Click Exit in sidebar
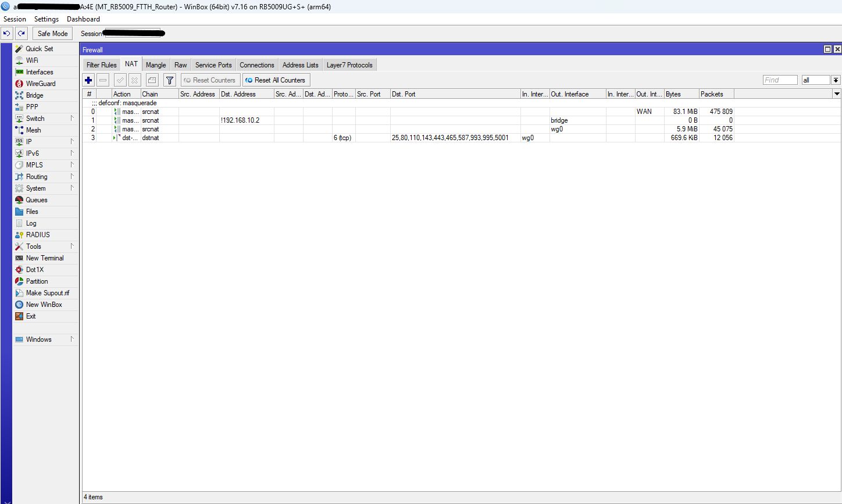Image resolution: width=842 pixels, height=504 pixels. (x=31, y=316)
